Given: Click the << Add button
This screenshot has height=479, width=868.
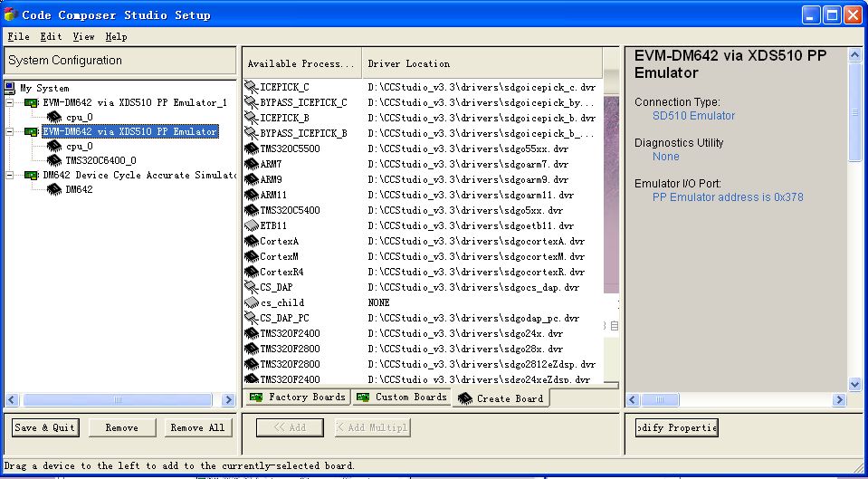Looking at the screenshot, I should [x=290, y=427].
